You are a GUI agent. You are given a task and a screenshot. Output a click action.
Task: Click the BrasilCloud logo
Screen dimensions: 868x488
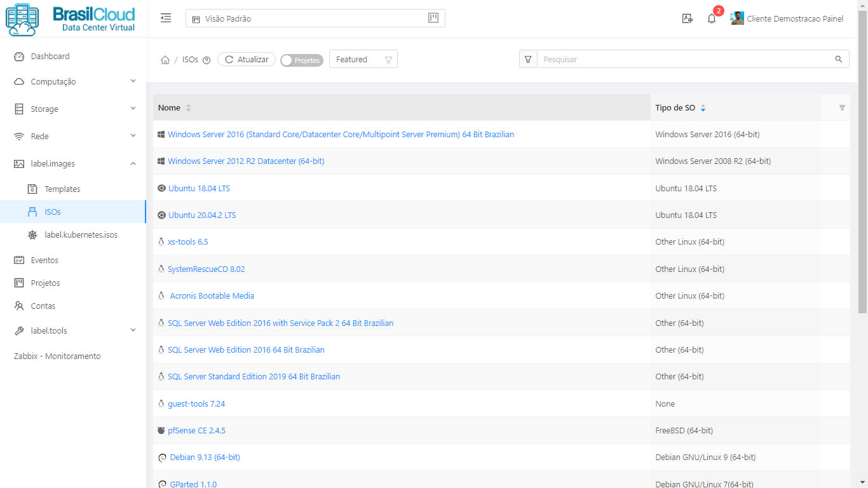[71, 19]
